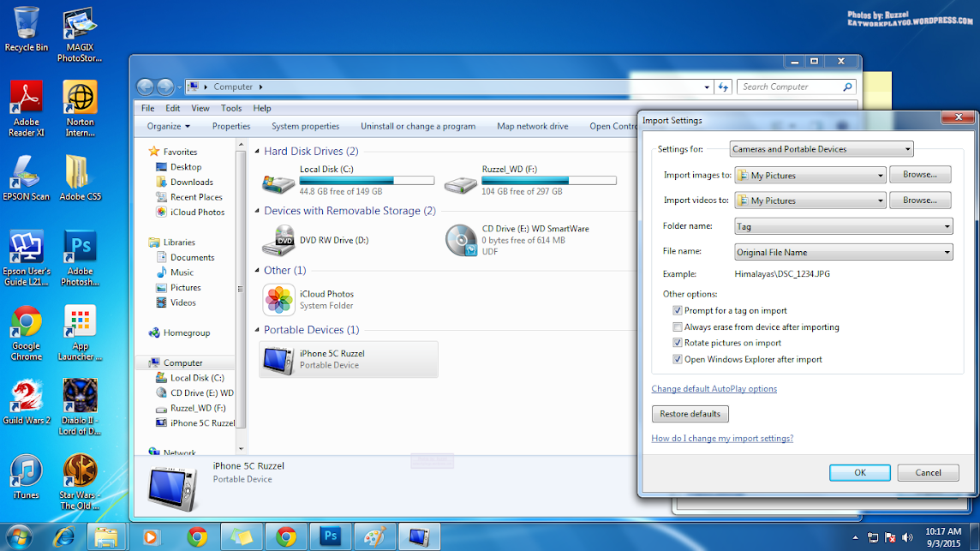
Task: Toggle Prompt for a tag on import
Action: [677, 310]
